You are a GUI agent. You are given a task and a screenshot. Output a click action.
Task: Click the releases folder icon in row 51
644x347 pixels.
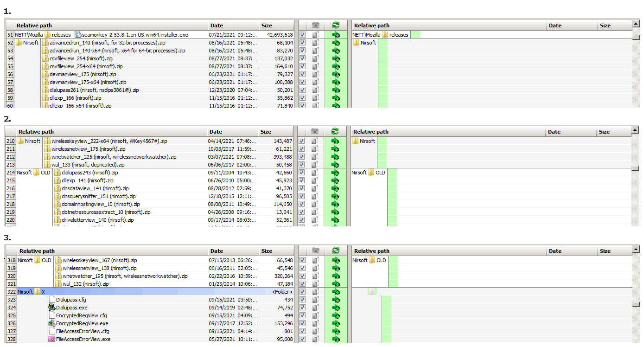tap(47, 35)
